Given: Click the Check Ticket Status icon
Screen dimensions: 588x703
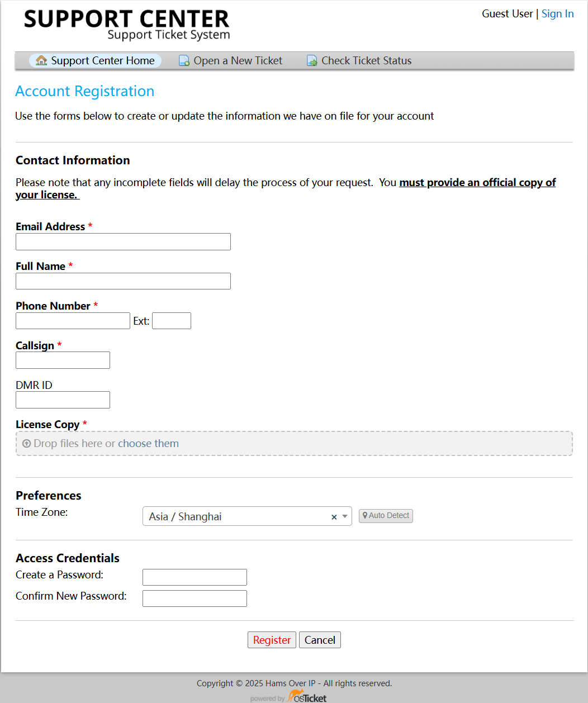Looking at the screenshot, I should (312, 60).
